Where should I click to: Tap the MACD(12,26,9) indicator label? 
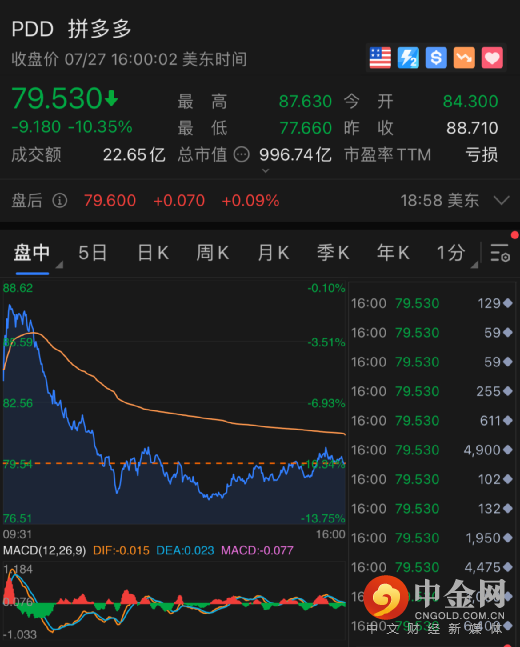(45, 550)
